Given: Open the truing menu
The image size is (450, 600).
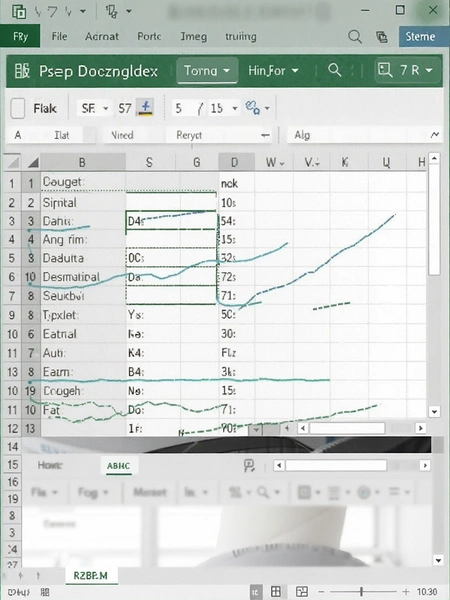Looking at the screenshot, I should [241, 37].
